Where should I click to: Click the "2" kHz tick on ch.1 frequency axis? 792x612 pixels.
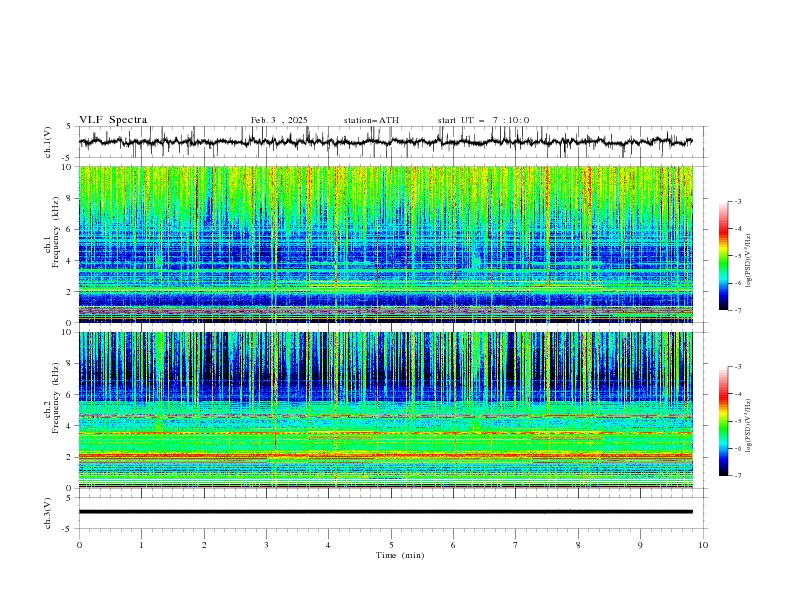70,292
